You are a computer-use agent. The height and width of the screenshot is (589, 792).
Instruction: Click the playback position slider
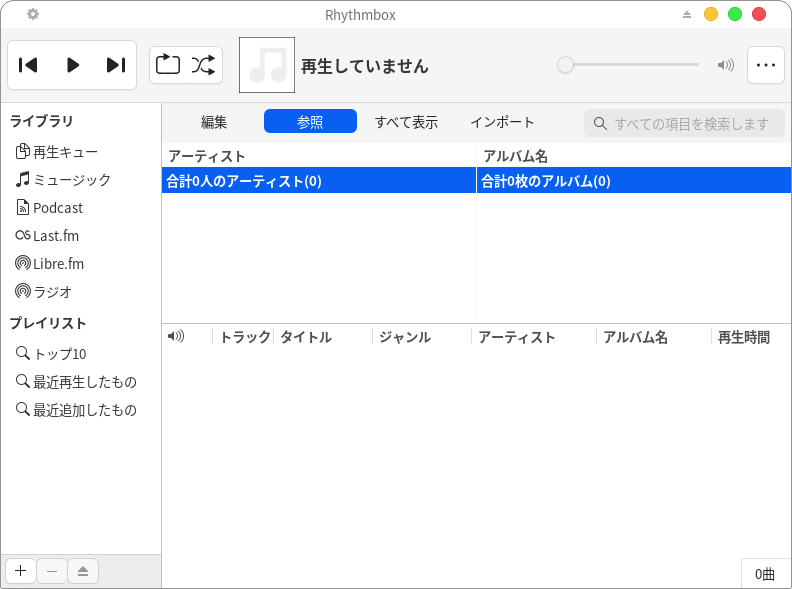pos(628,65)
